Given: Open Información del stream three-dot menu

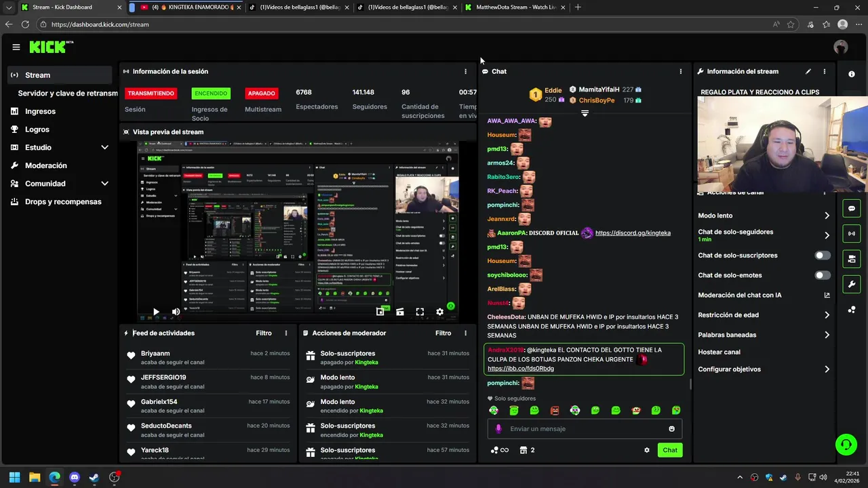Looking at the screenshot, I should pyautogui.click(x=825, y=71).
